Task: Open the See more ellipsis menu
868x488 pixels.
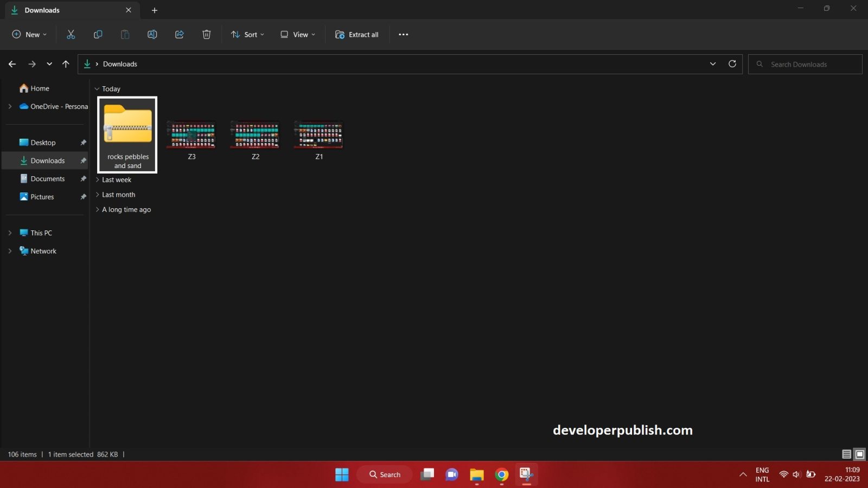Action: [403, 34]
